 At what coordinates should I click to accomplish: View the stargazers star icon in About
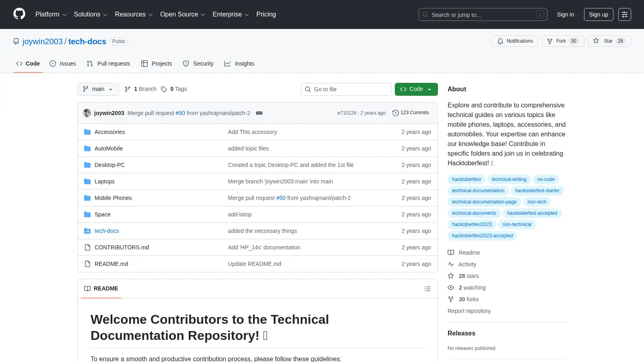coord(451,276)
